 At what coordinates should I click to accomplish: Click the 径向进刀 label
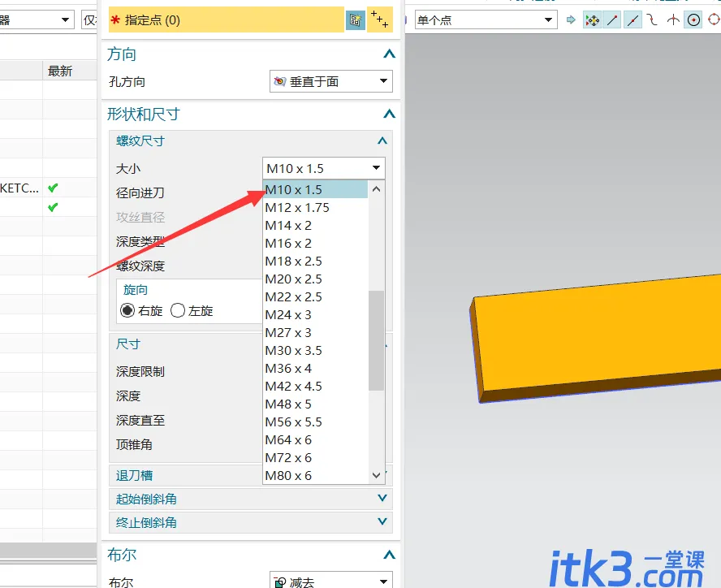140,192
